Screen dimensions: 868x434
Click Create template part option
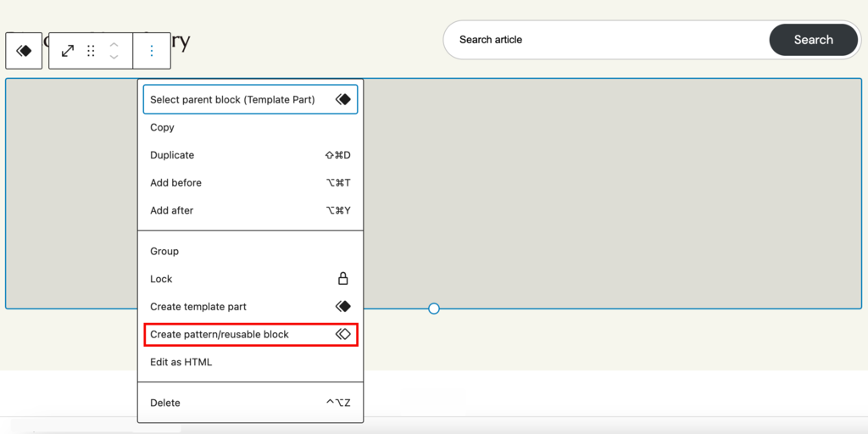(x=198, y=307)
